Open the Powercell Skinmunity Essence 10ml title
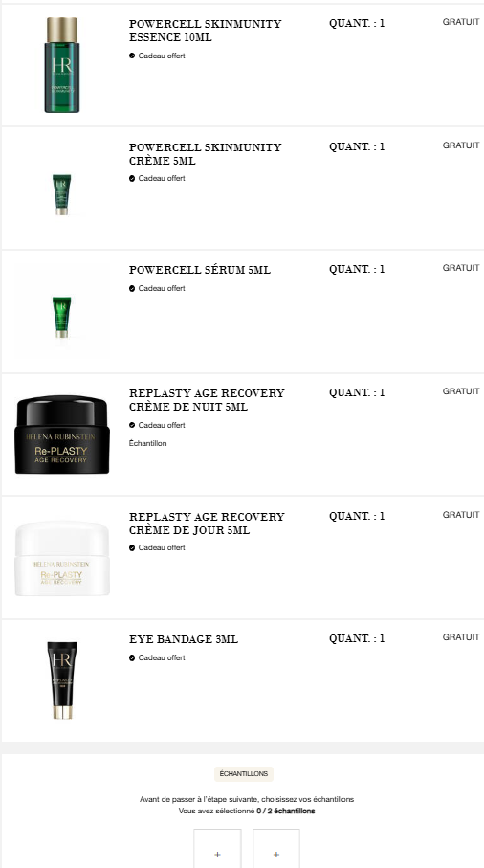 pyautogui.click(x=206, y=31)
